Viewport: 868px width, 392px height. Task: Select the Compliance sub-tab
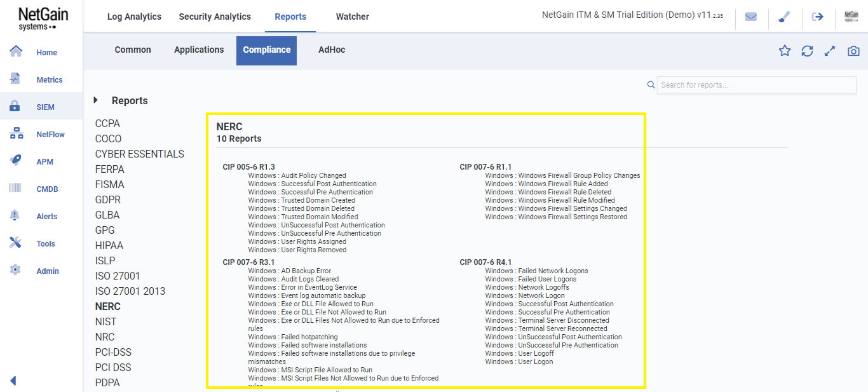click(x=266, y=50)
